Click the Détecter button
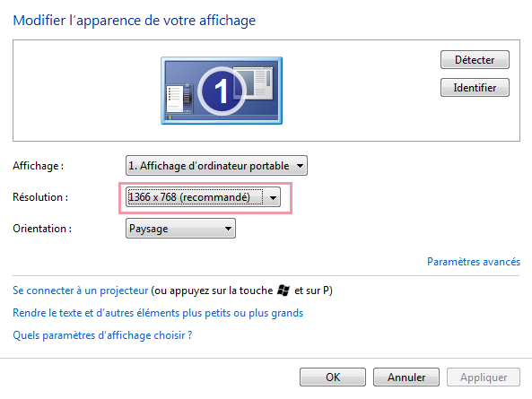532x399 pixels. [x=475, y=60]
